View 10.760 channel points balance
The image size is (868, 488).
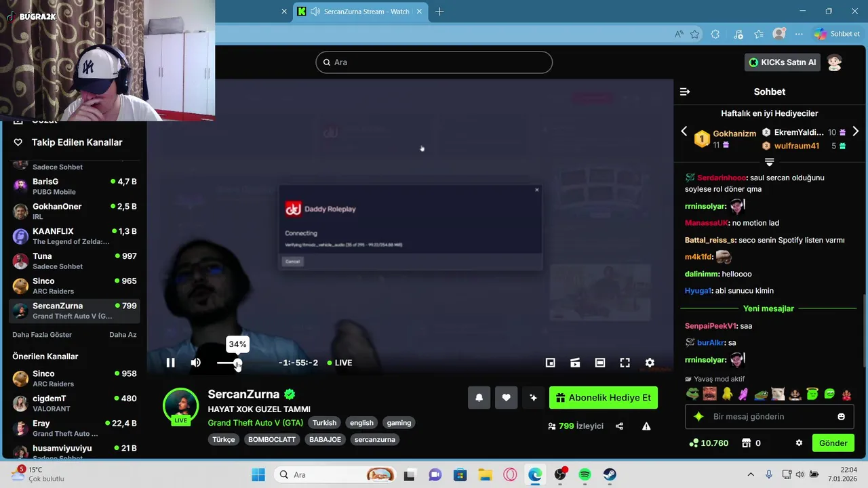click(x=709, y=443)
